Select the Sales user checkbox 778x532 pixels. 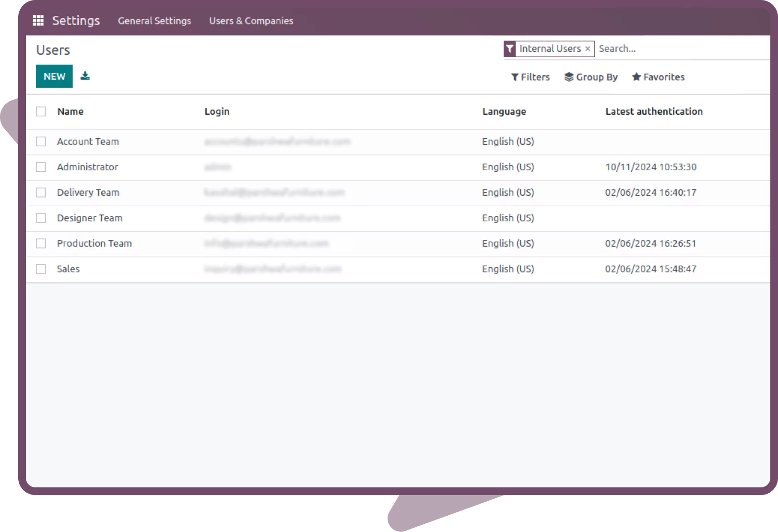point(41,269)
